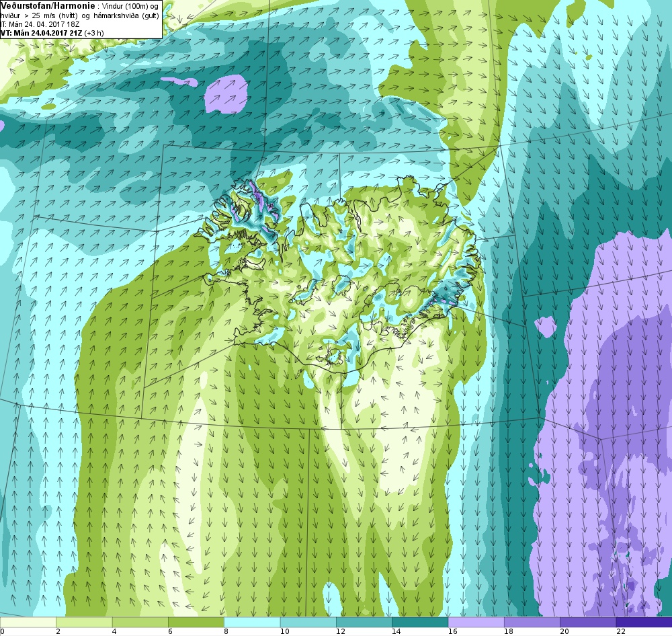
Task: Click the 4–6 m/s green legend swatch
Action: [140, 622]
